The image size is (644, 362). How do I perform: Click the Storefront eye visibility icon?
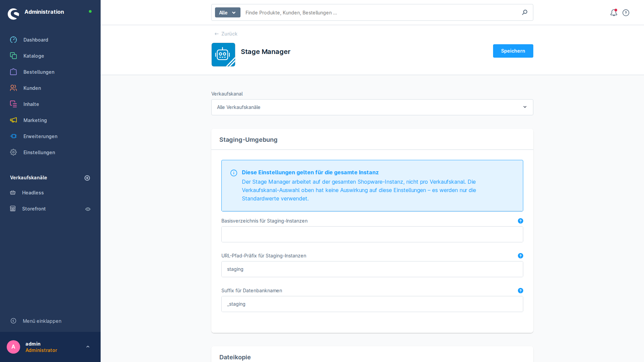point(88,209)
